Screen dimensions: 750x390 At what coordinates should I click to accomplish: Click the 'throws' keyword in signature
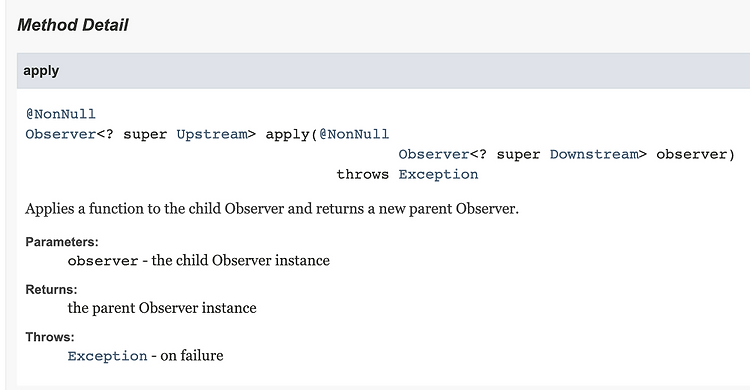363,174
